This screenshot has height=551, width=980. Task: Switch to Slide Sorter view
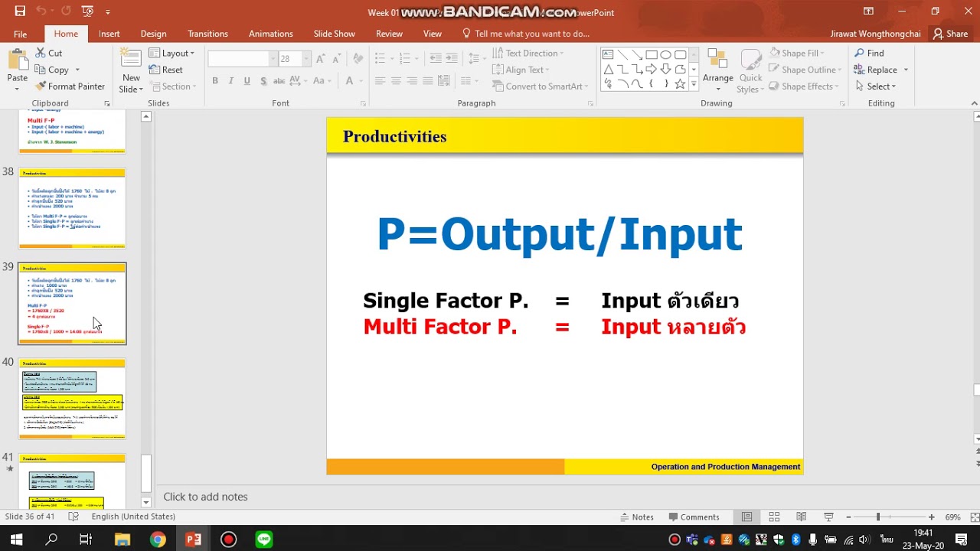click(774, 517)
